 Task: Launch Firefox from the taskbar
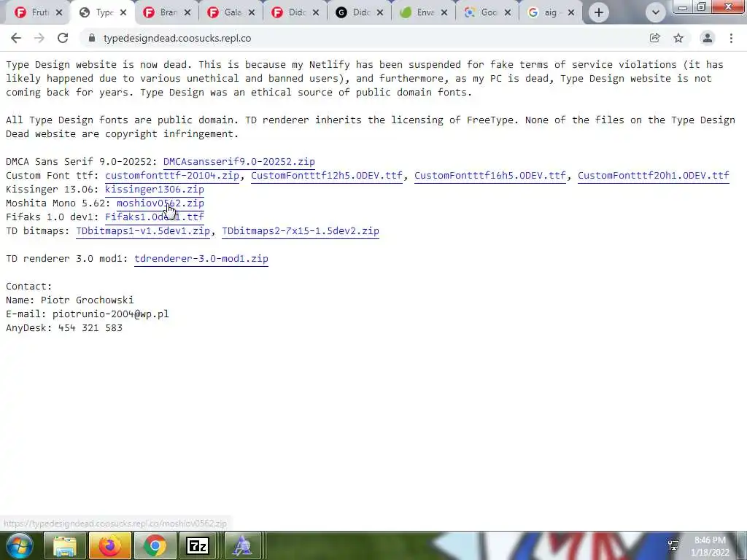pyautogui.click(x=110, y=545)
